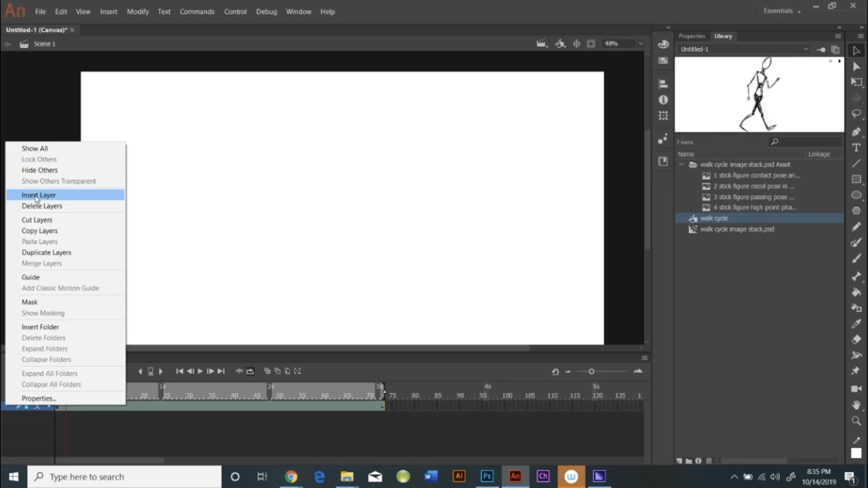Select the walk cycle item in the Library
The image size is (868, 488).
(714, 218)
